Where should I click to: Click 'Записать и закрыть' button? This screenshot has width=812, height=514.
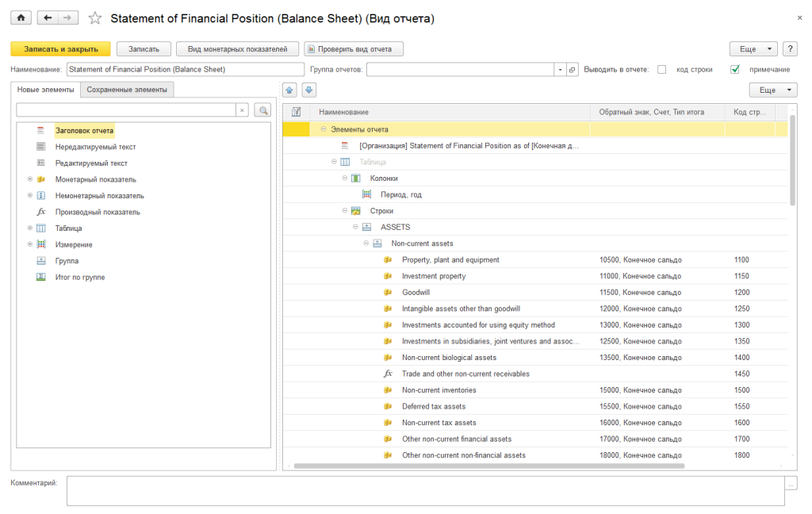(x=60, y=49)
